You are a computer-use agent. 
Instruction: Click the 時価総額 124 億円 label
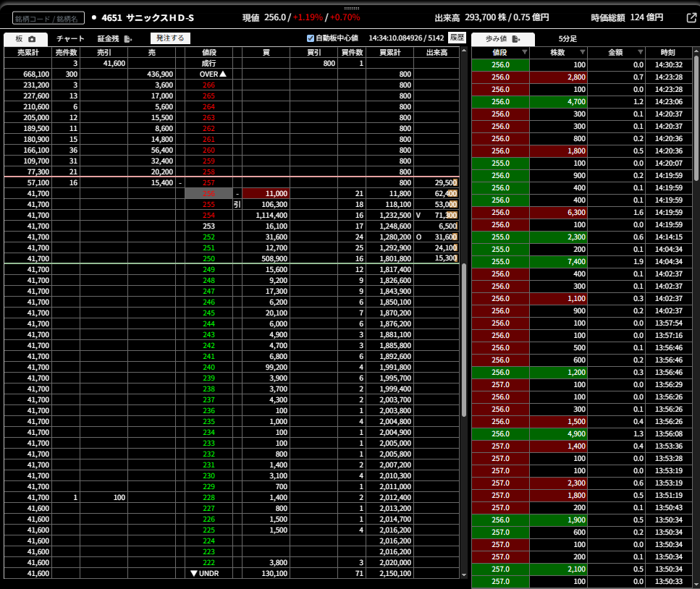coord(627,17)
